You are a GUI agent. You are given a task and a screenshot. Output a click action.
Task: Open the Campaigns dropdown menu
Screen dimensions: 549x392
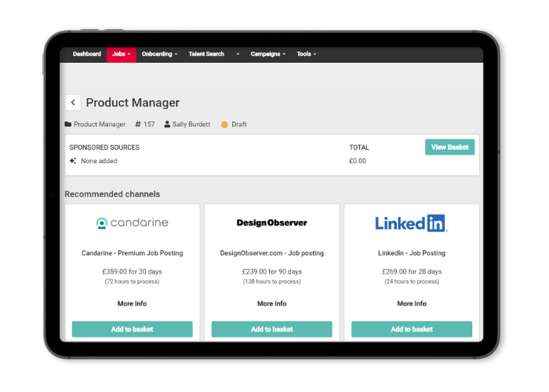[267, 54]
